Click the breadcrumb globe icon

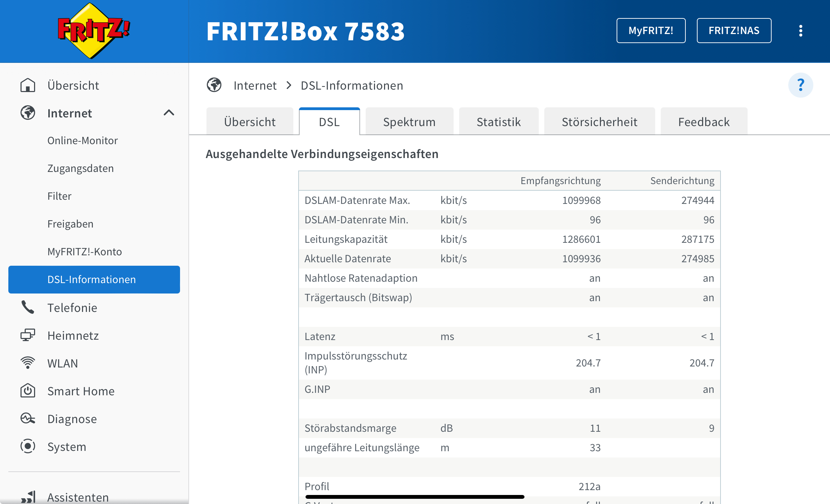214,85
